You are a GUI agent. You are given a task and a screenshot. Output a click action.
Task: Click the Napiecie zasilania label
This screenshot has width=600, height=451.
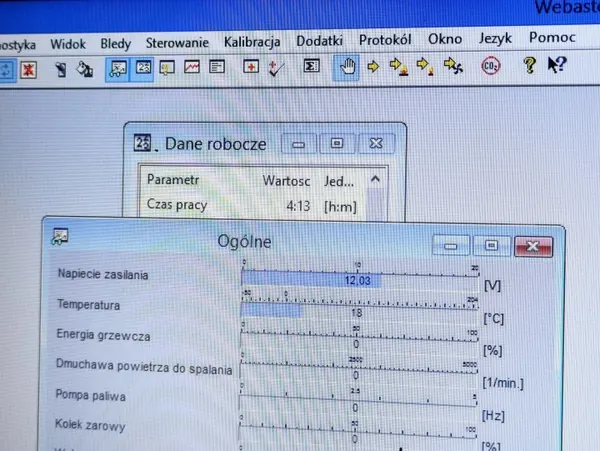(103, 274)
